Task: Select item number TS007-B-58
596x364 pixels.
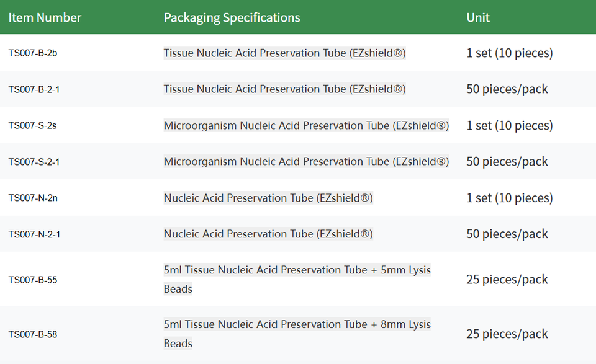Action: 33,334
